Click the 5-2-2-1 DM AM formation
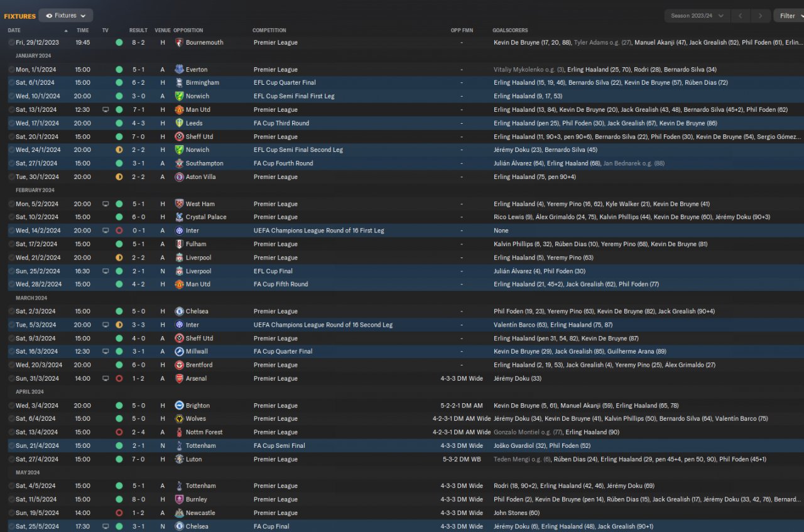Image resolution: width=804 pixels, height=532 pixels. coord(461,406)
